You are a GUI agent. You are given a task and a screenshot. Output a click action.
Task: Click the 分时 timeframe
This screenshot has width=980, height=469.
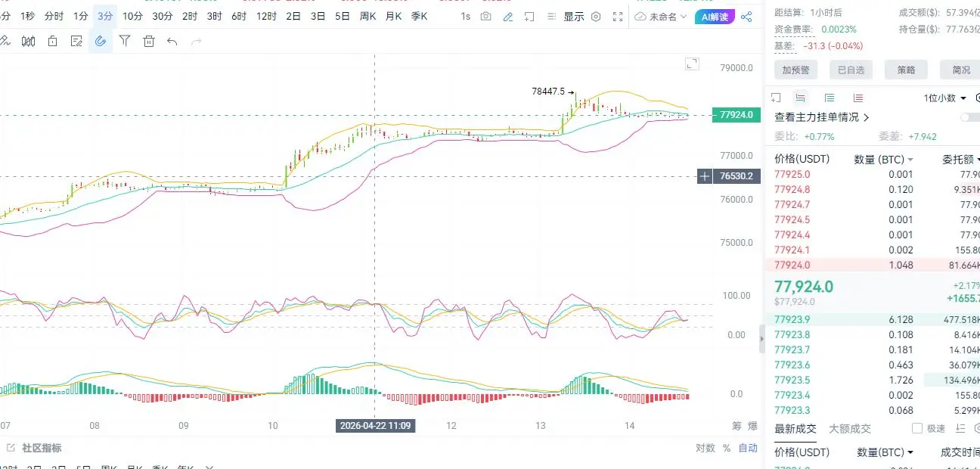click(x=54, y=16)
